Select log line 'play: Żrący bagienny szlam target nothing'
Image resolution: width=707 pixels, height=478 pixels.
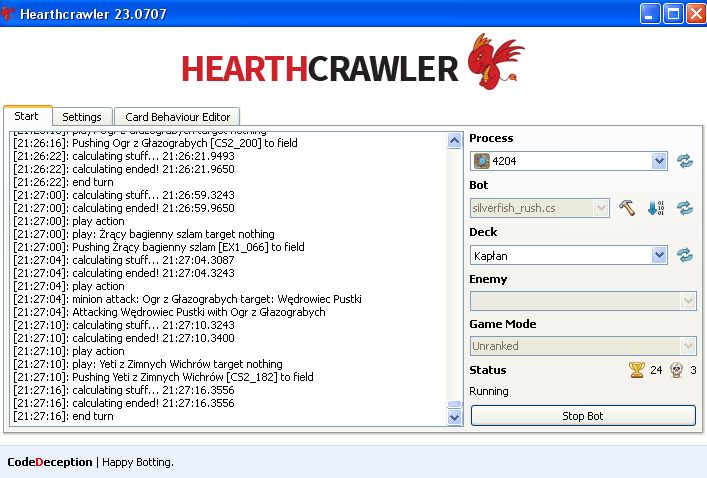pos(143,234)
